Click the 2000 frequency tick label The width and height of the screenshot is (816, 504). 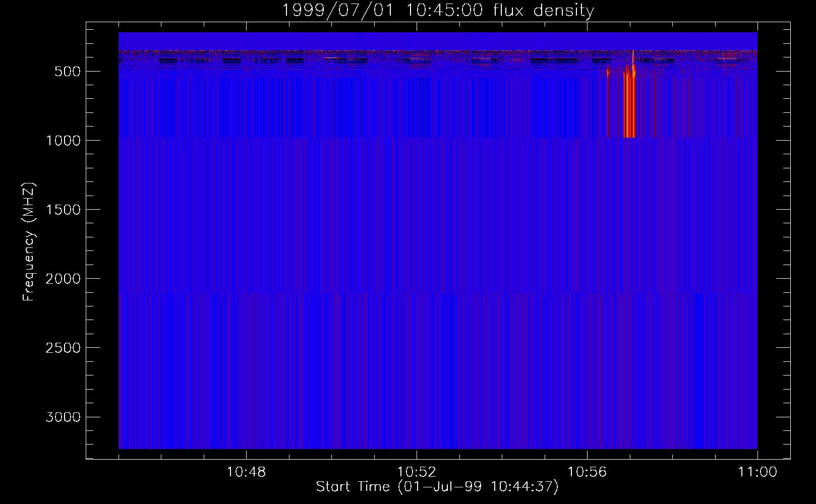click(x=63, y=279)
